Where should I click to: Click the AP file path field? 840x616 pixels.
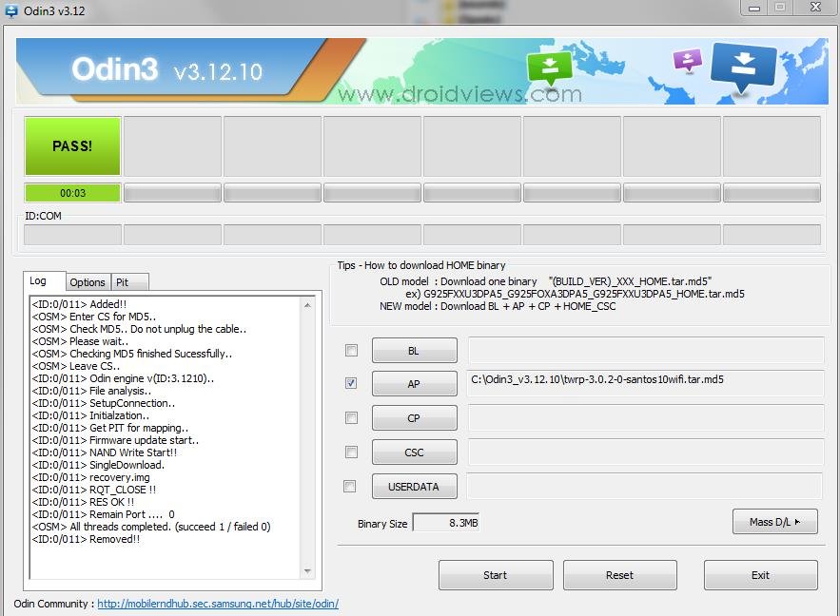click(x=646, y=383)
